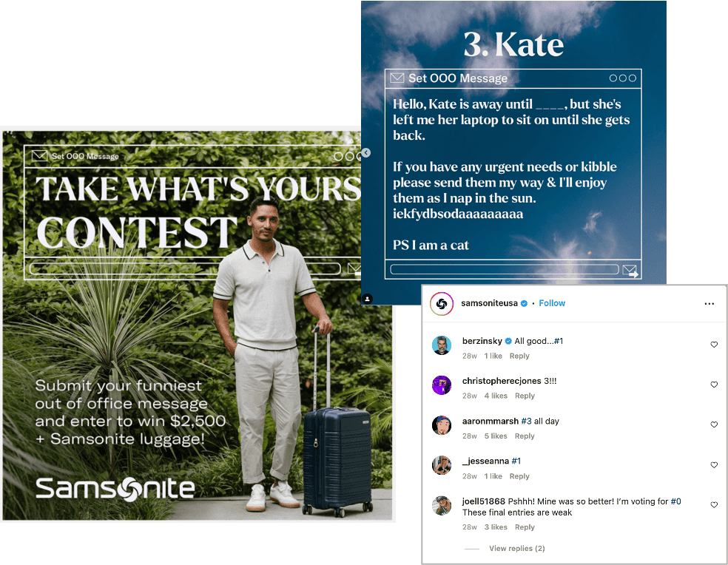Follow the samsoniteusa account

tap(552, 303)
